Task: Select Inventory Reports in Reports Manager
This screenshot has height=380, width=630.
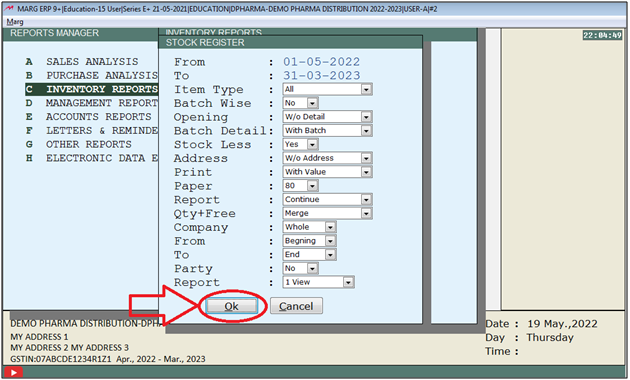Action: click(92, 89)
